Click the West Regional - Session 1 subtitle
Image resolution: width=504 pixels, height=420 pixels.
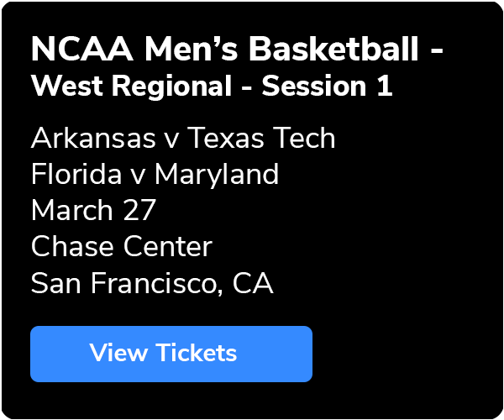[212, 86]
